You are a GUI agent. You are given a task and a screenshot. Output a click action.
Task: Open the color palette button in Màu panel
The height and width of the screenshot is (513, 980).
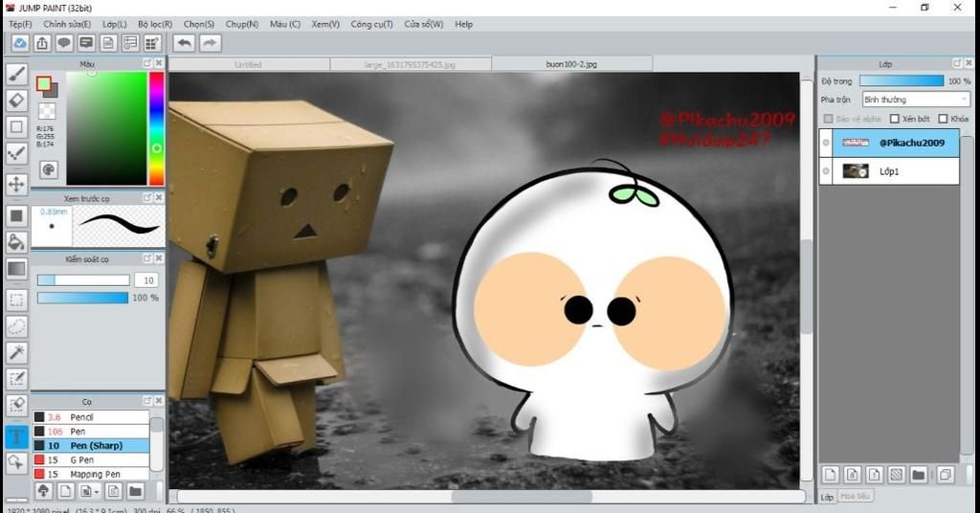(x=48, y=169)
